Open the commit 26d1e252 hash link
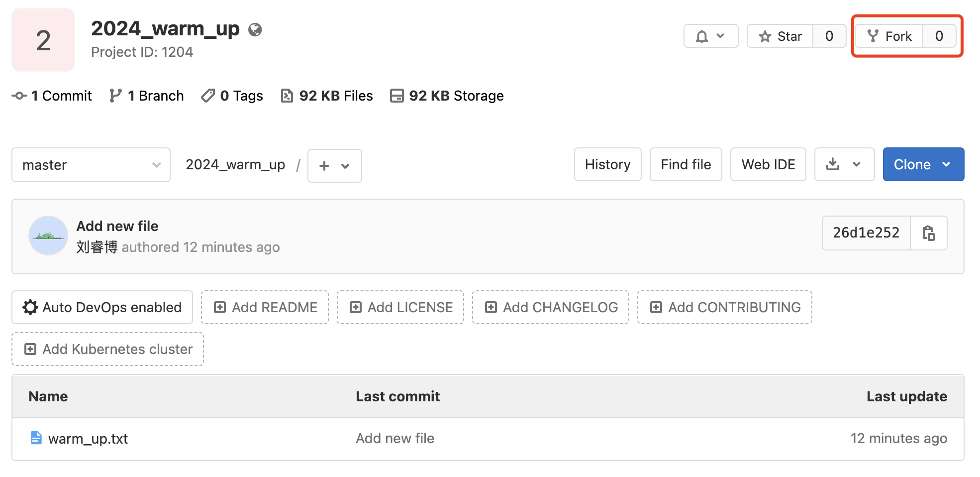Image resolution: width=980 pixels, height=477 pixels. point(866,233)
